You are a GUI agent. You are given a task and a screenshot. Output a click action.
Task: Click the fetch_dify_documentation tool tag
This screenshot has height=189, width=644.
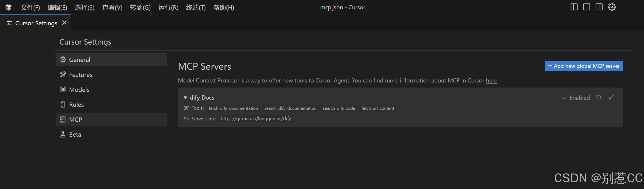point(233,108)
